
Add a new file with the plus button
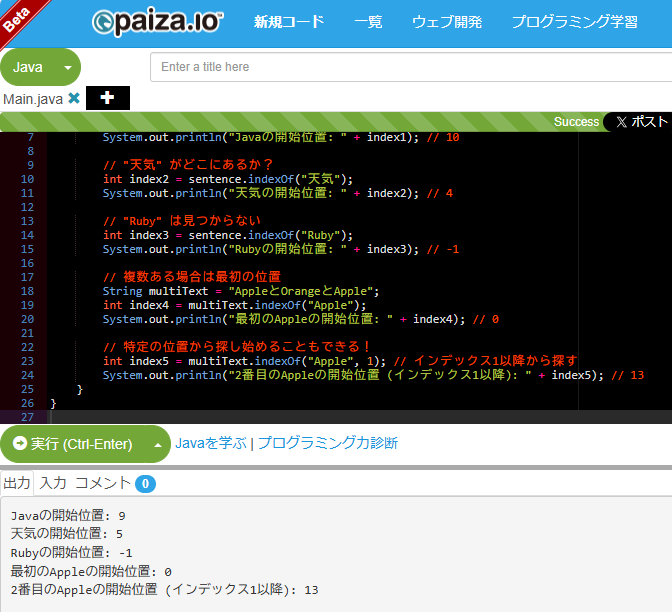108,98
